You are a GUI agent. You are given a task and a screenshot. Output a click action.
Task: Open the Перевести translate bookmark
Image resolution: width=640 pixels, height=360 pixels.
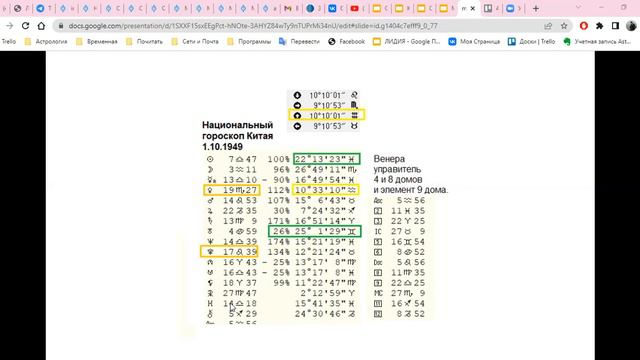[299, 42]
